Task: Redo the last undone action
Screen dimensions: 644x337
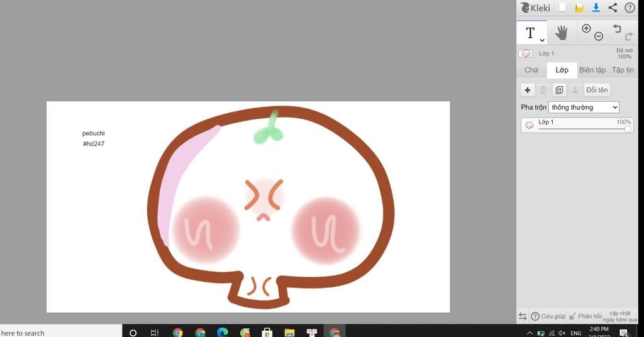Action: (629, 36)
